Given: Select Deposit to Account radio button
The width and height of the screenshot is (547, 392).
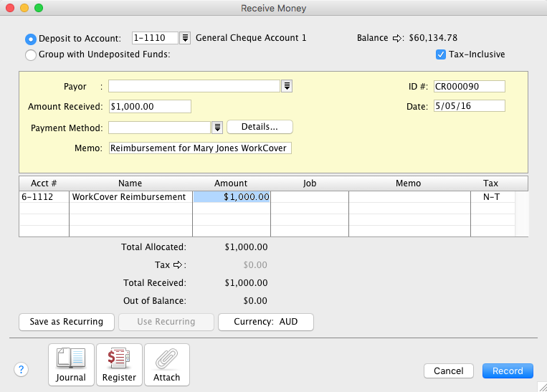Looking at the screenshot, I should (31, 39).
